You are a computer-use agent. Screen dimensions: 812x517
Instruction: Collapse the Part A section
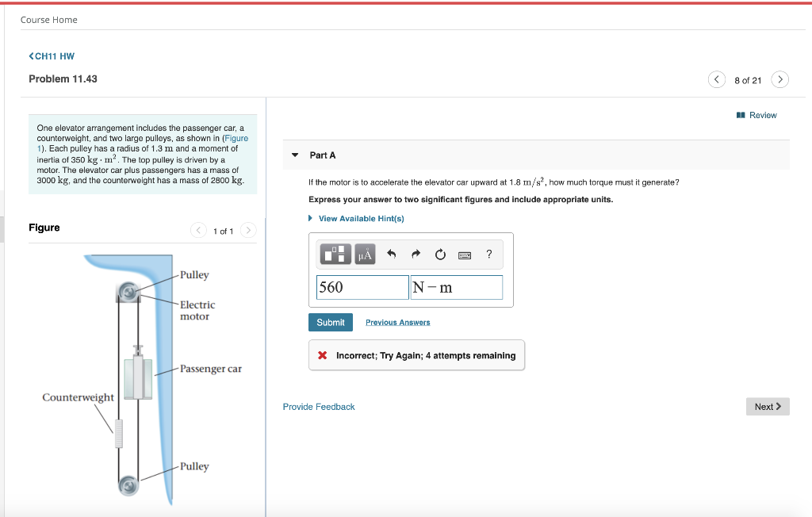click(293, 155)
